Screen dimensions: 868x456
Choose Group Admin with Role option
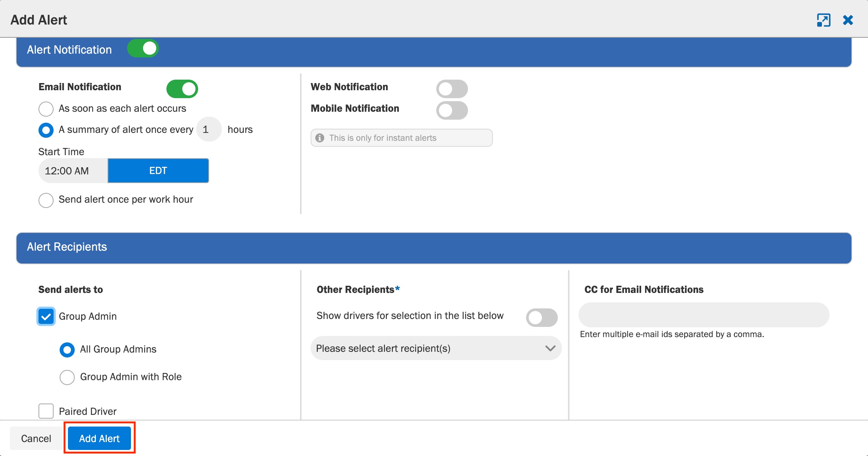click(67, 377)
